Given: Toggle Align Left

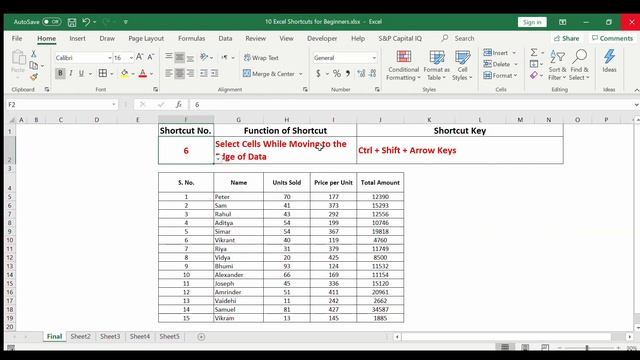Looking at the screenshot, I should coord(169,73).
